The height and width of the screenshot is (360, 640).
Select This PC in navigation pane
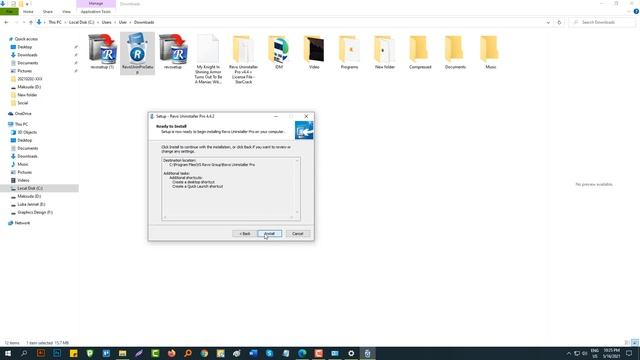[21, 124]
